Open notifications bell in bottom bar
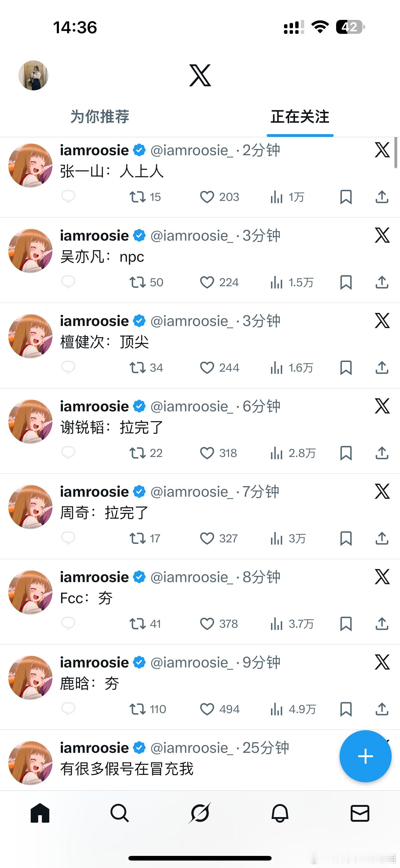The image size is (400, 868). click(280, 813)
